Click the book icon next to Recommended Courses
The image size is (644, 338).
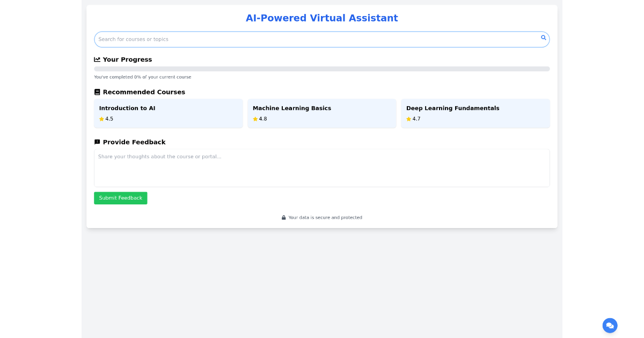[97, 92]
